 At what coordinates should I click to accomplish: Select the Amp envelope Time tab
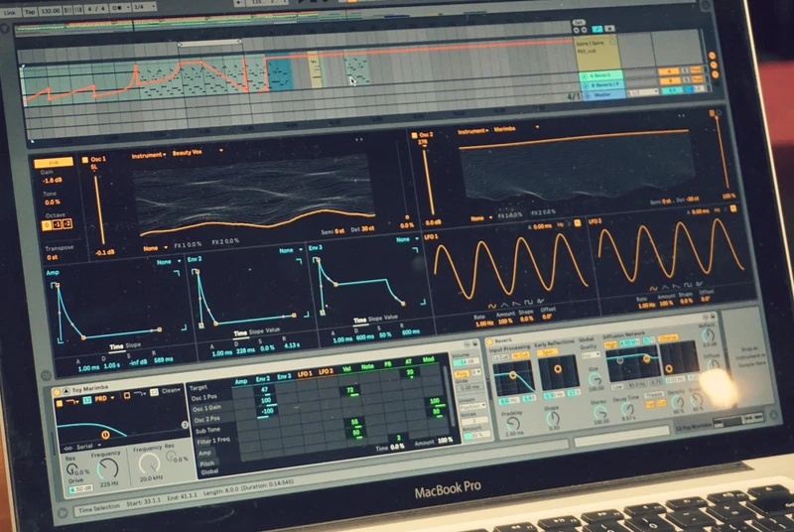tap(116, 346)
